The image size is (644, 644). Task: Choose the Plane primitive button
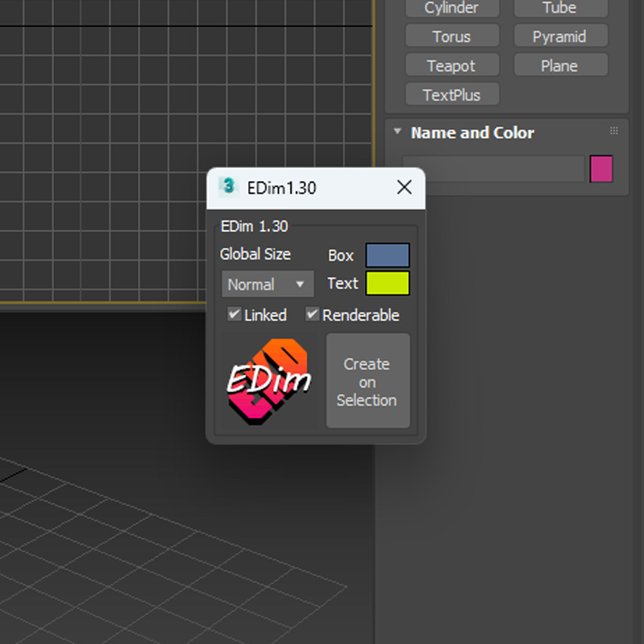(x=560, y=65)
